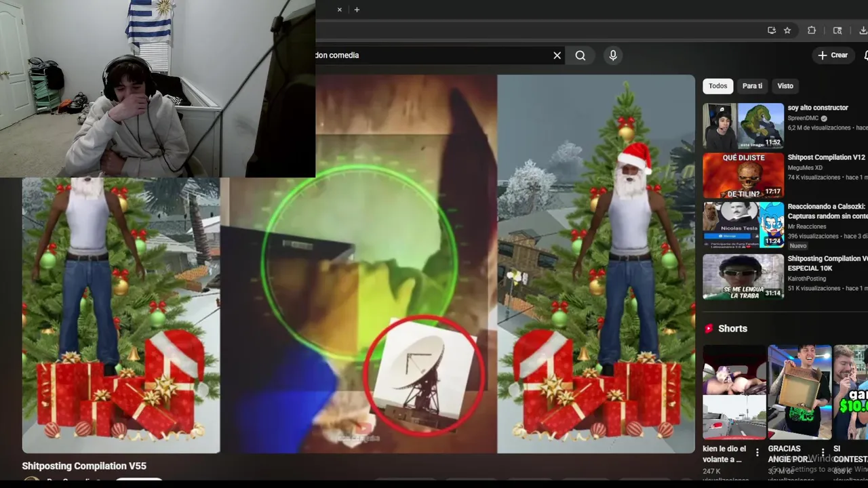Open the 'Reaccionando a Calsozki' title

coord(827,211)
